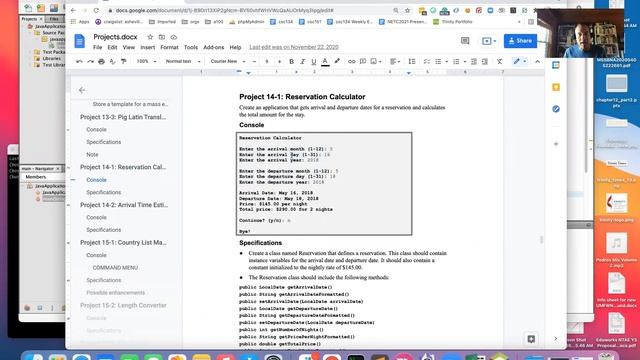Go to the Docs home icon
This screenshot has height=360, width=640.
(x=80, y=41)
